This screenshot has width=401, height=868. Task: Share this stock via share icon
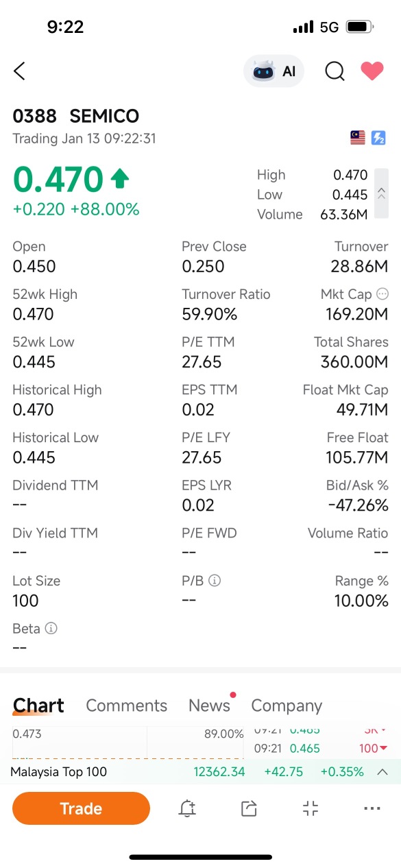click(x=249, y=808)
